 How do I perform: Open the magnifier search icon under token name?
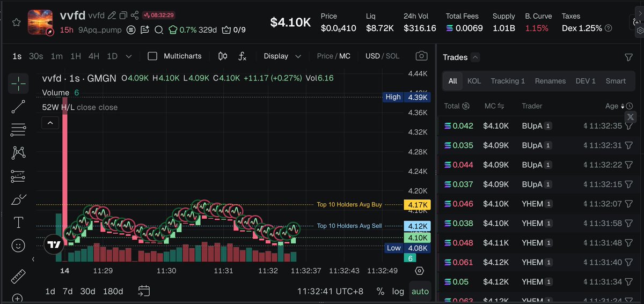(159, 30)
